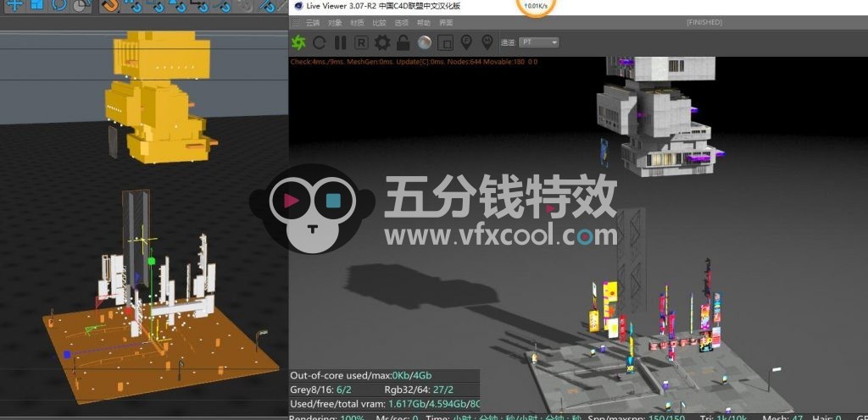Click the [FINISHED] status label

pyautogui.click(x=704, y=22)
